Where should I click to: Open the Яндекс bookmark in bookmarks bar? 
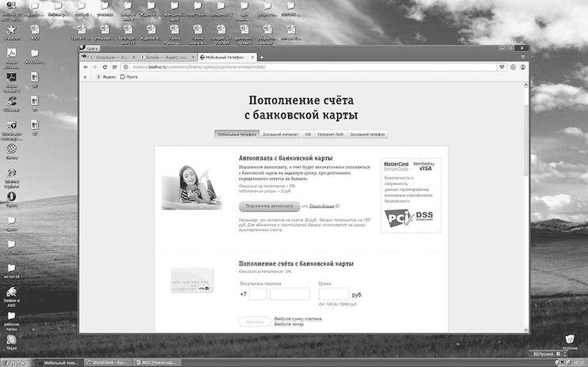click(x=105, y=77)
